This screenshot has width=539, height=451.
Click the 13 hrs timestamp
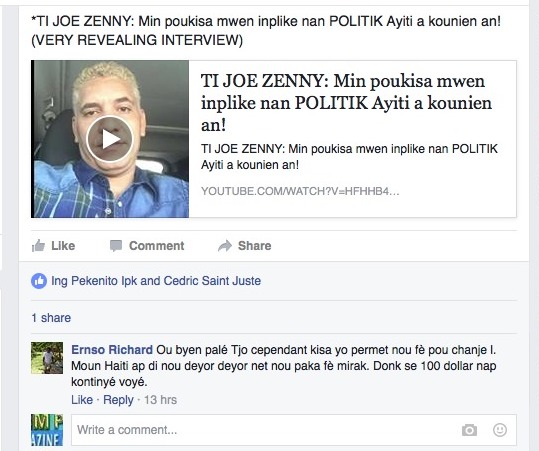[161, 400]
